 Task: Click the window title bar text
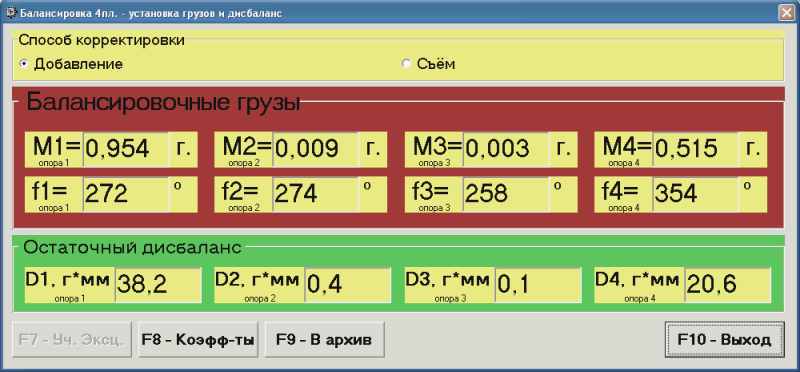click(x=151, y=13)
